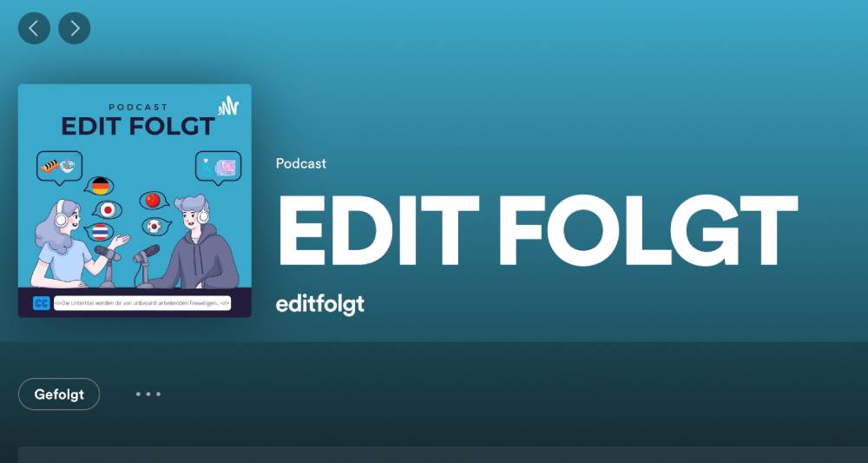Screen dimensions: 868x463
Task: Click the Chinese flag speech bubble
Action: coord(154,200)
